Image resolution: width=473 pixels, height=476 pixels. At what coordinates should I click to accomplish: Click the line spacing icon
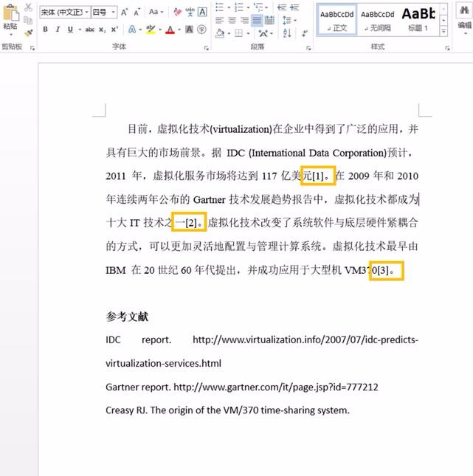(x=287, y=21)
